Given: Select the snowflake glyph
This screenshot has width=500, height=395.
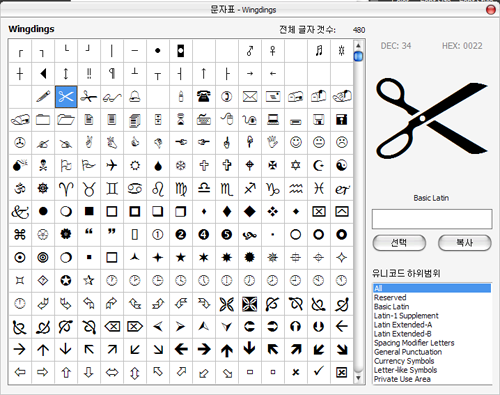Looking at the screenshot, I should pos(181,165).
